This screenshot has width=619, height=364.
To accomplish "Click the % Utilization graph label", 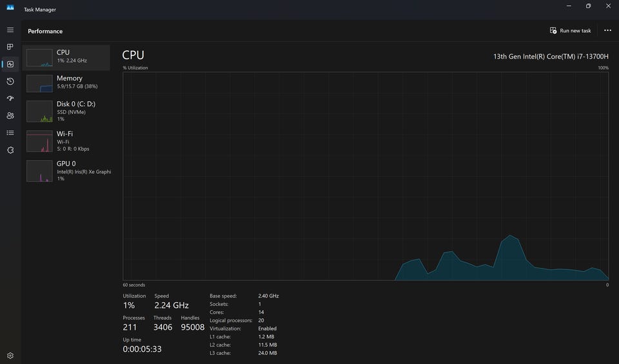I will click(x=135, y=68).
